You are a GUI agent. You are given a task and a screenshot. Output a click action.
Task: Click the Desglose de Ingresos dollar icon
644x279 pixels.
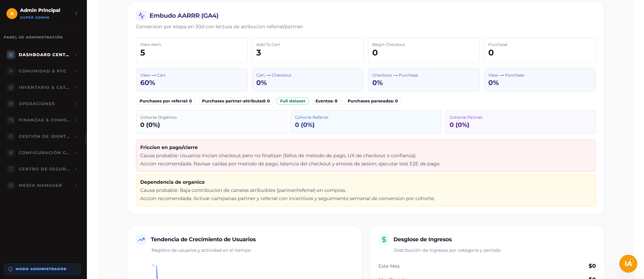click(x=384, y=240)
